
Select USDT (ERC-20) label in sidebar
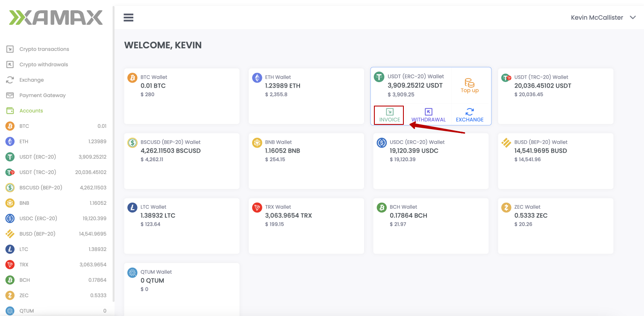[x=38, y=157]
